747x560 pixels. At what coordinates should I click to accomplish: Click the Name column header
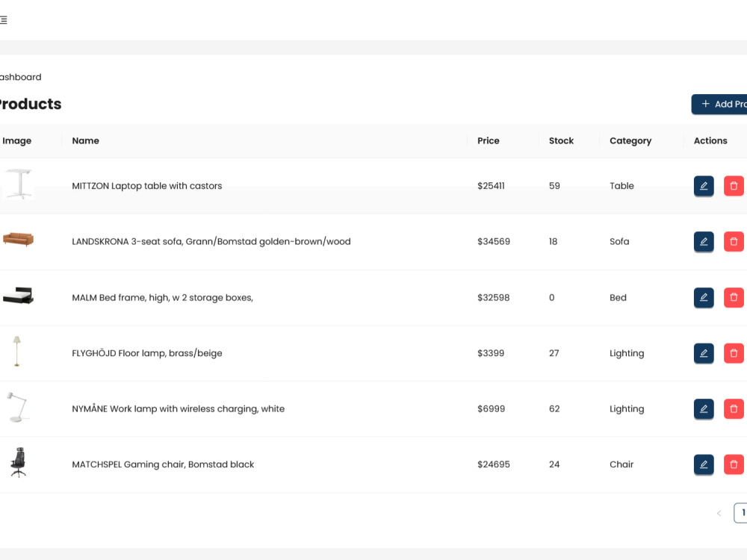(x=86, y=140)
